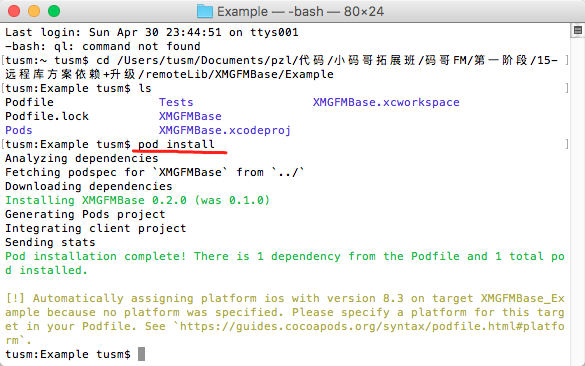Click the 'Podfile.lock' entry
585x366 pixels.
[x=47, y=116]
